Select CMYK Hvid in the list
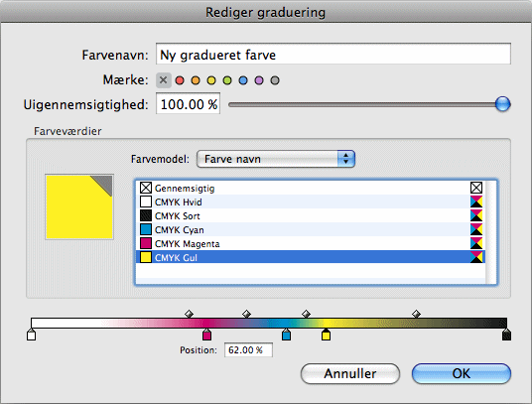 311,202
